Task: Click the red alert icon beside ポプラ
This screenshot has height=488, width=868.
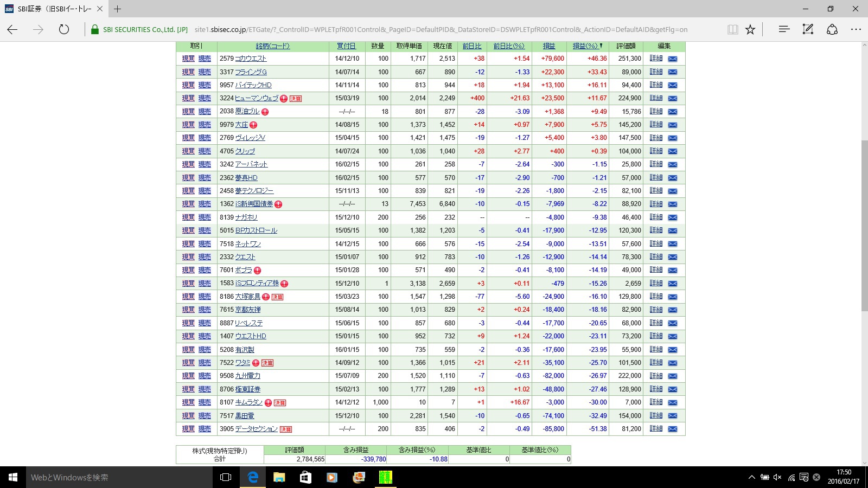Action: tap(257, 271)
